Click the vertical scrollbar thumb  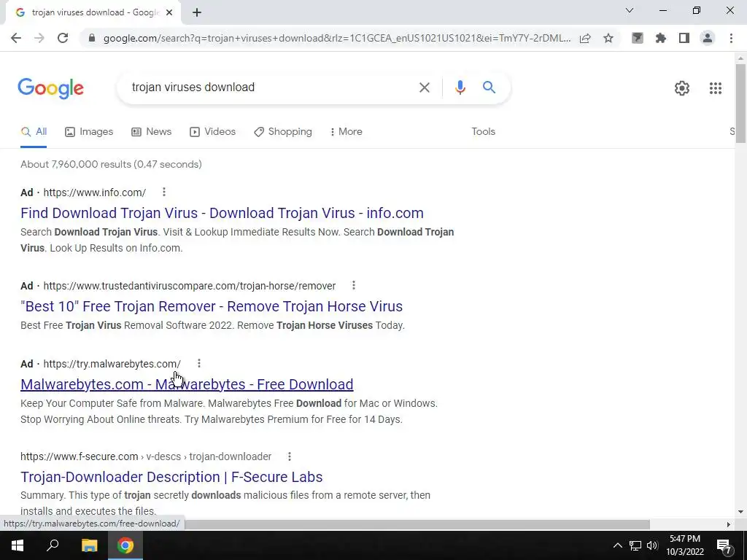[740, 103]
